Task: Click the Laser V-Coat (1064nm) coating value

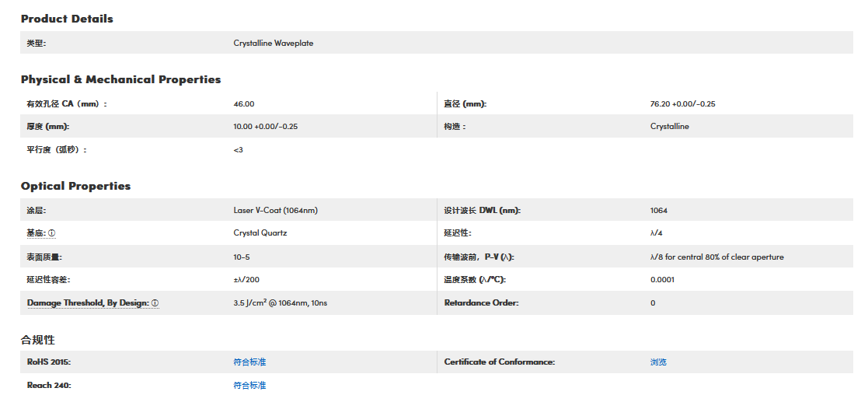Action: (x=275, y=211)
